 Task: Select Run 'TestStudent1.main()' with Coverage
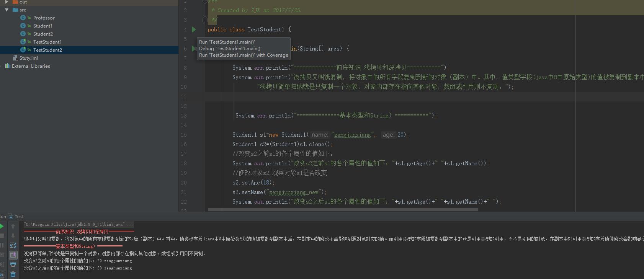pos(244,55)
